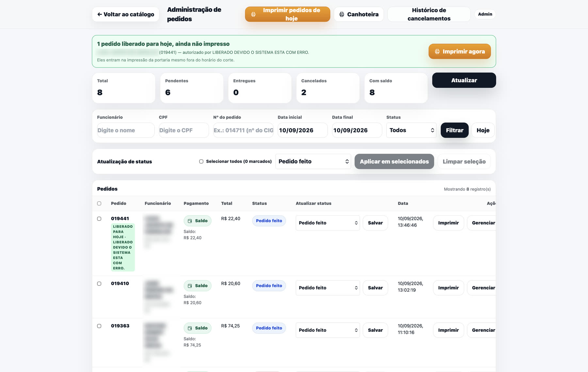Select checkbox for order 019363
This screenshot has width=588, height=372.
[99, 326]
